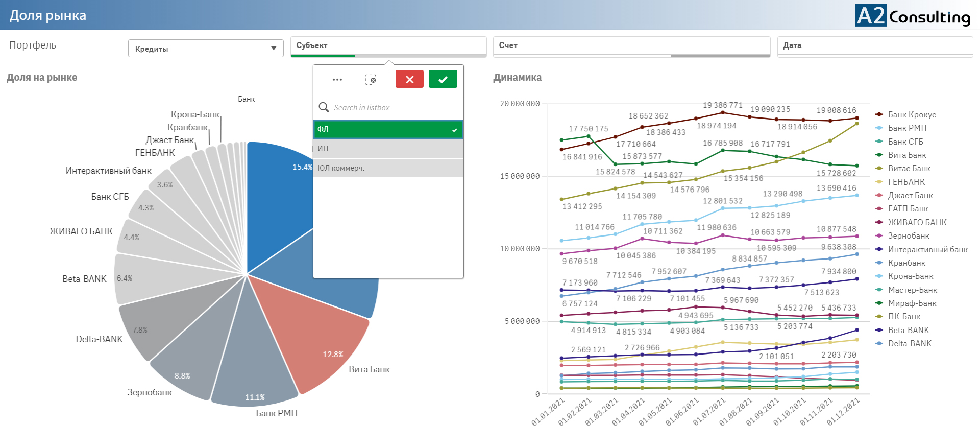The width and height of the screenshot is (980, 448).
Task: Expand the Дата filter pane
Action: (x=875, y=45)
